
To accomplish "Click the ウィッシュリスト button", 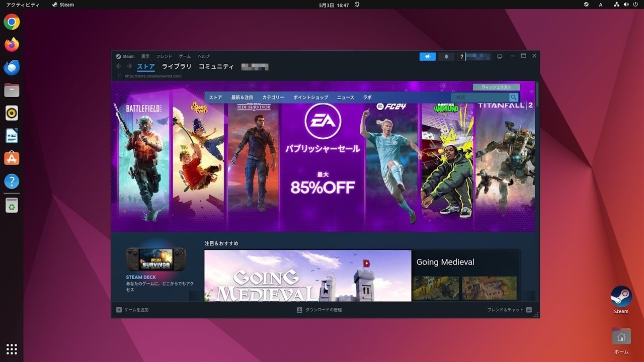I will point(496,87).
